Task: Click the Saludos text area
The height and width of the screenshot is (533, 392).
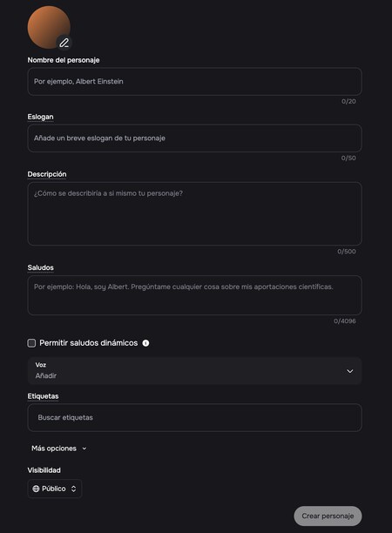Action: coord(194,295)
